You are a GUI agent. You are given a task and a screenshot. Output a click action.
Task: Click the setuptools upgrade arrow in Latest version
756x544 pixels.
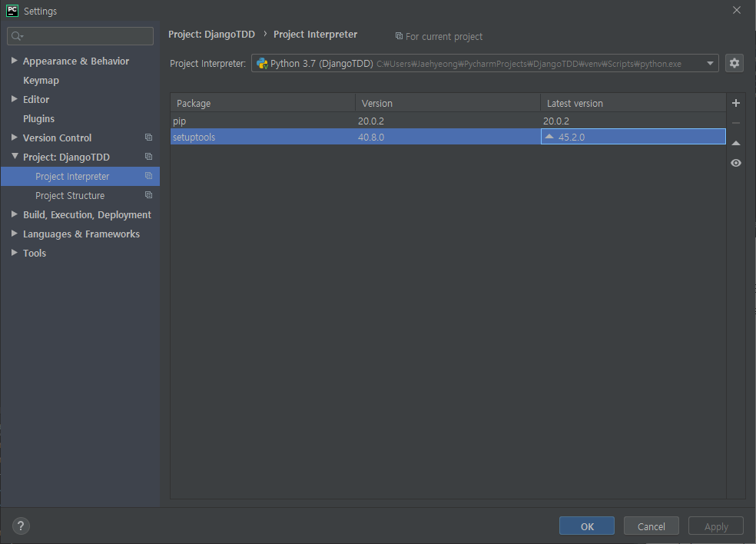tap(549, 137)
